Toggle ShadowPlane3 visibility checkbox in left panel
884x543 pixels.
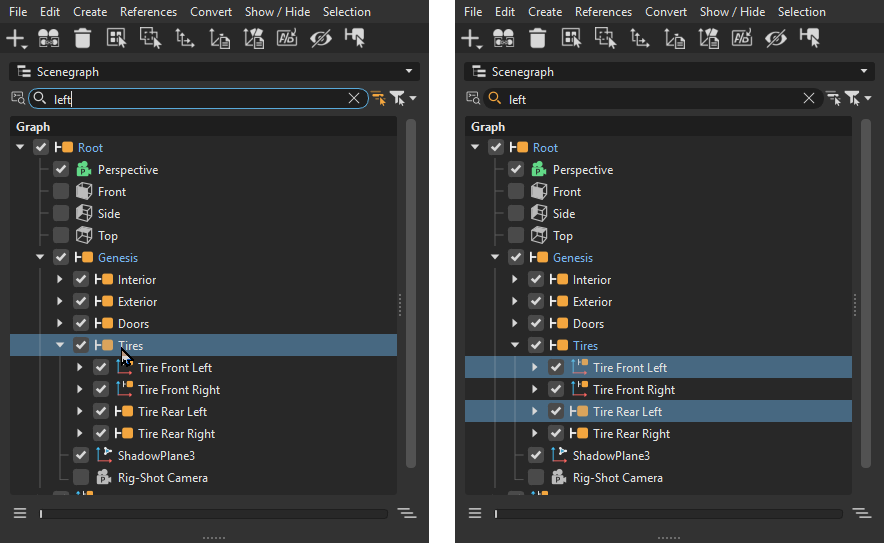[81, 455]
